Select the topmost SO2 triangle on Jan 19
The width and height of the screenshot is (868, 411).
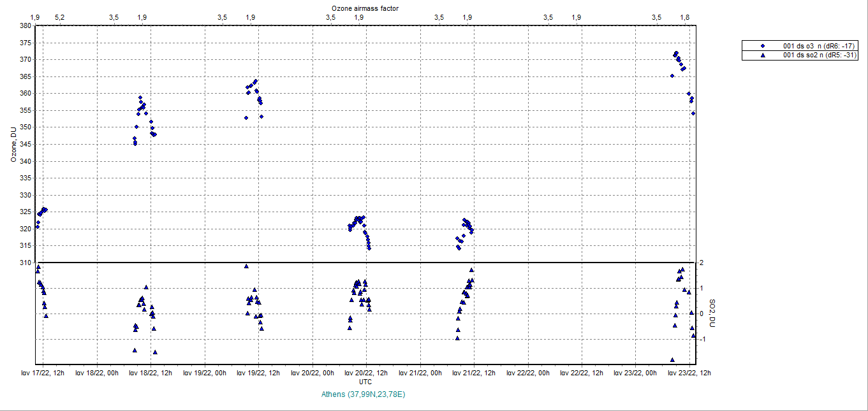(x=246, y=266)
